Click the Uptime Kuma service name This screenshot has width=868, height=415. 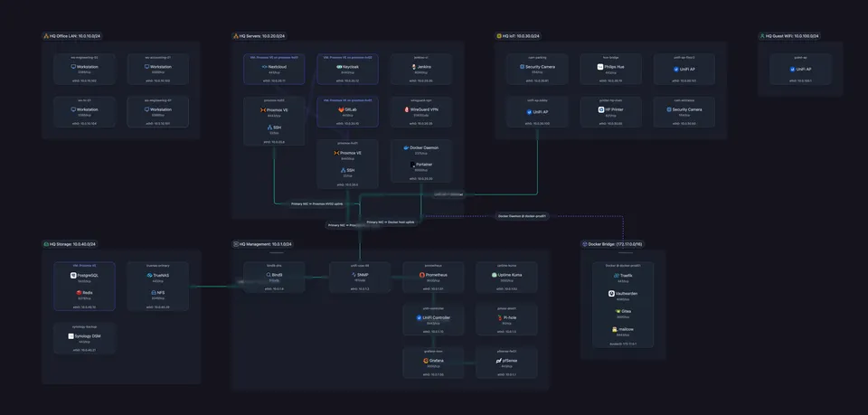coord(510,275)
